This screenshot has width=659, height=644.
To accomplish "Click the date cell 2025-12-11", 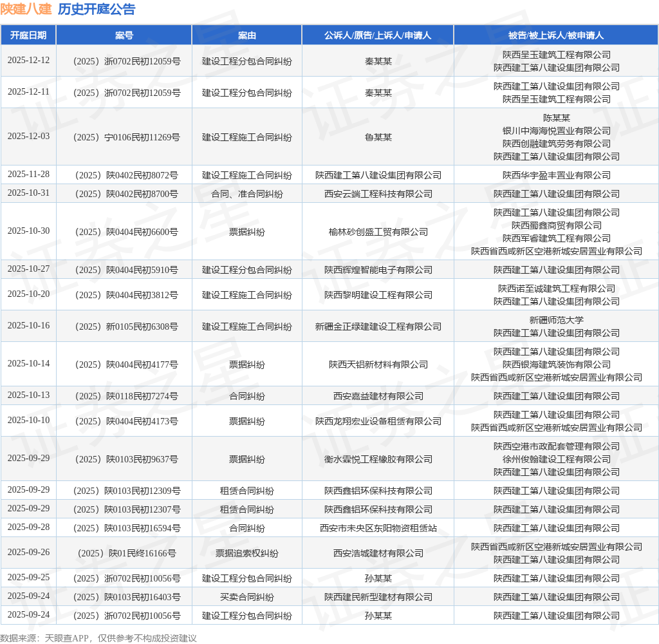I will tap(28, 92).
